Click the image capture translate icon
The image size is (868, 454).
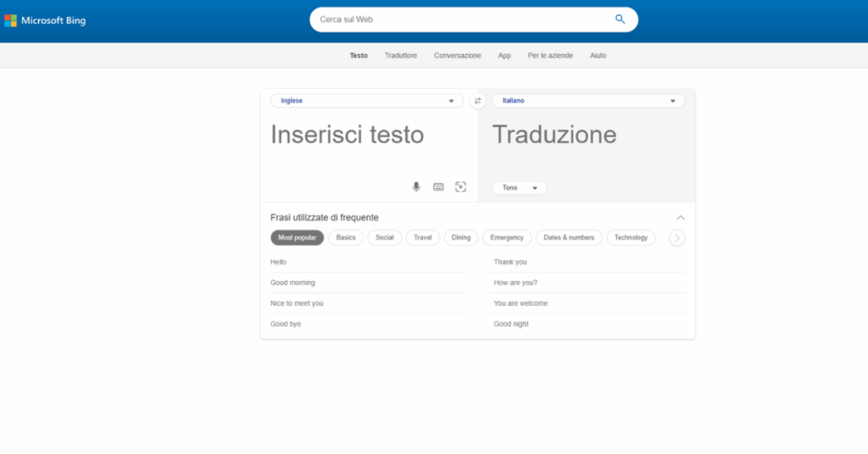click(x=460, y=187)
